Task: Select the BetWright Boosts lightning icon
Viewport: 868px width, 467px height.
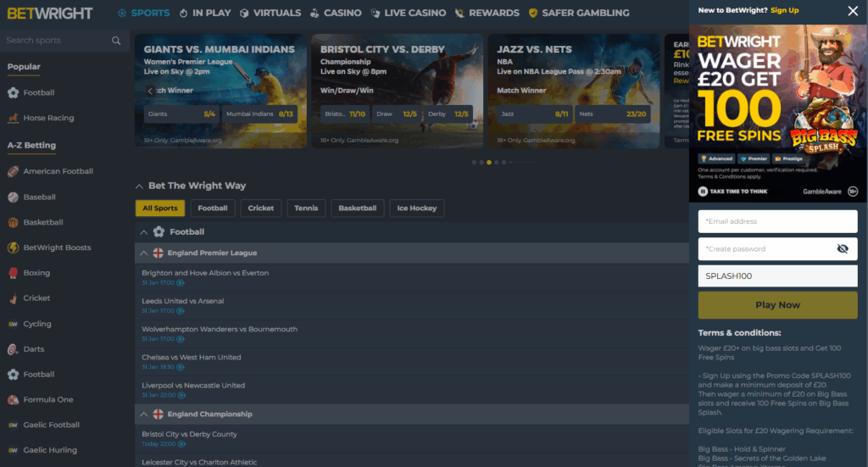Action: coord(13,247)
